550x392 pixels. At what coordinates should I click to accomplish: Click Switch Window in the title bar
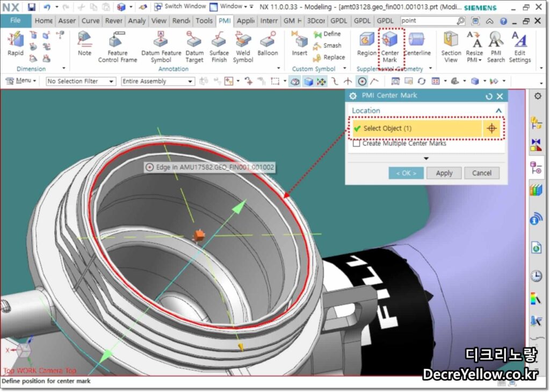click(180, 6)
